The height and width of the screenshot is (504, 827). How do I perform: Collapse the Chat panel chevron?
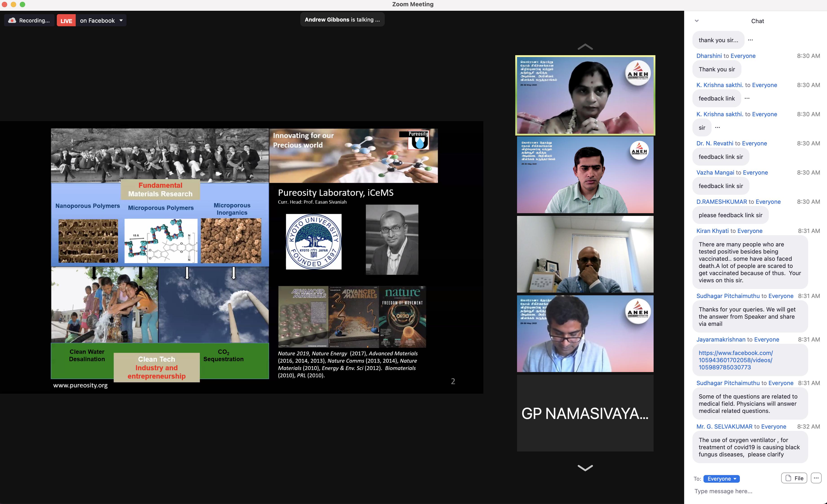click(697, 21)
